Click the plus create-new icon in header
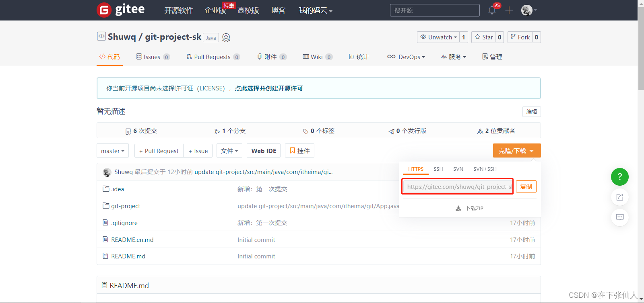The height and width of the screenshot is (303, 644). tap(509, 10)
